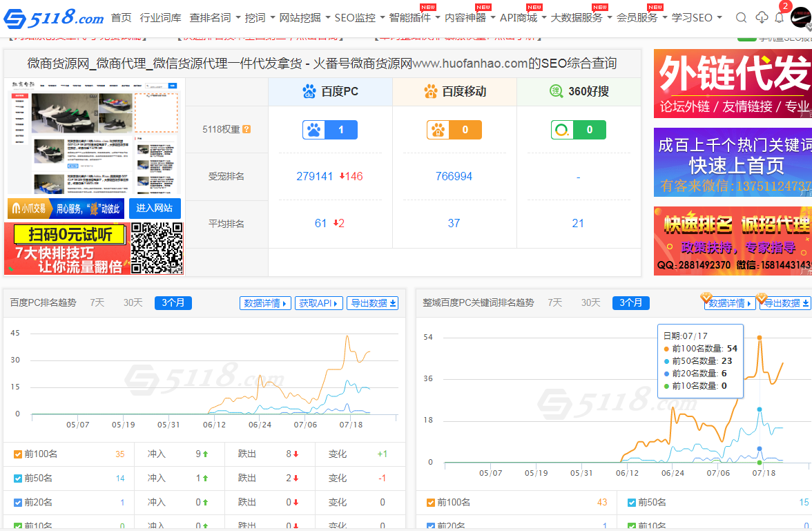Click the Baidu PC weight badge 1
Screen dimensions: 812x531
tap(330, 130)
